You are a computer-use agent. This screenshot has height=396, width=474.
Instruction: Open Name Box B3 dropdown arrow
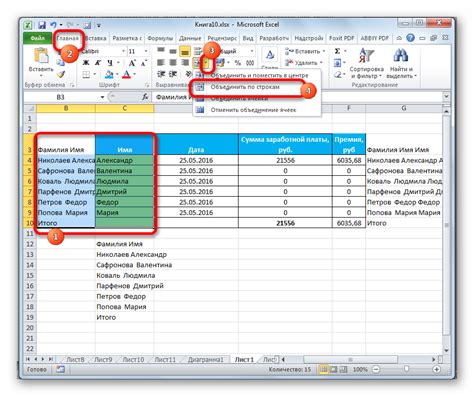point(102,97)
